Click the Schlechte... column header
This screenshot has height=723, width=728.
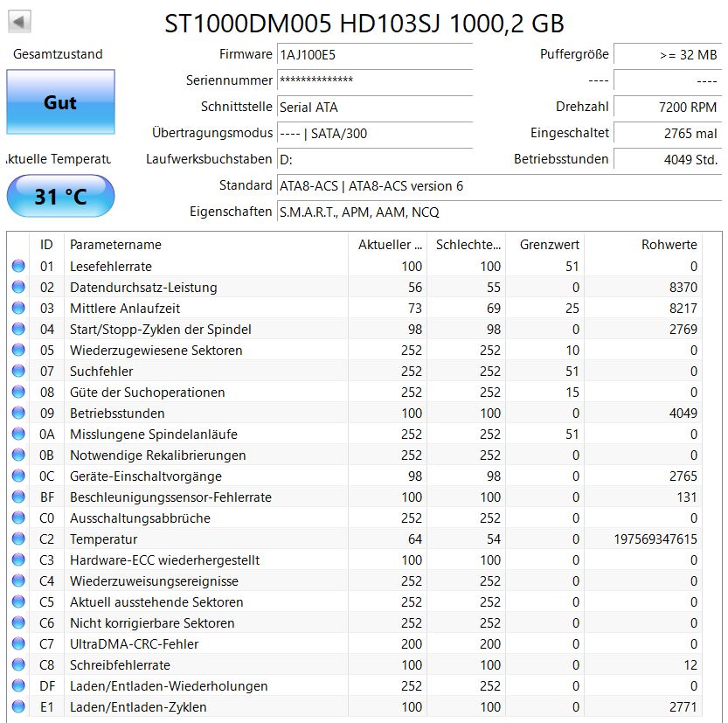(466, 245)
